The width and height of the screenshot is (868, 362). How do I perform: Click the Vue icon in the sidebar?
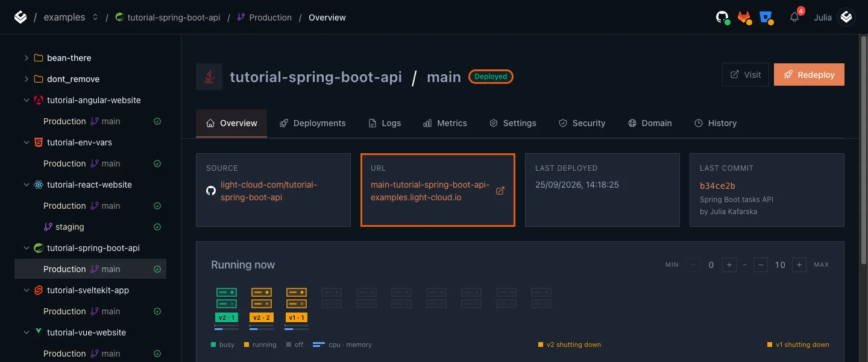[x=39, y=332]
